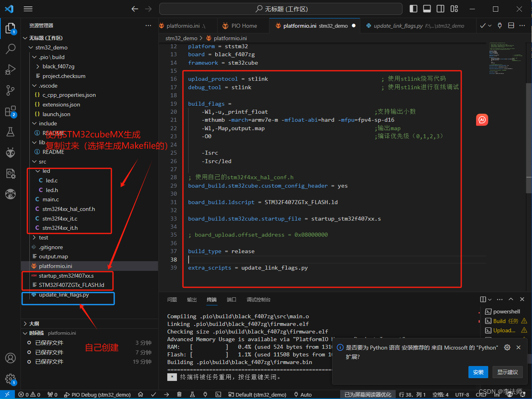
Task: Run PlatformIO Build using the checkmark icon
Action: click(x=153, y=395)
